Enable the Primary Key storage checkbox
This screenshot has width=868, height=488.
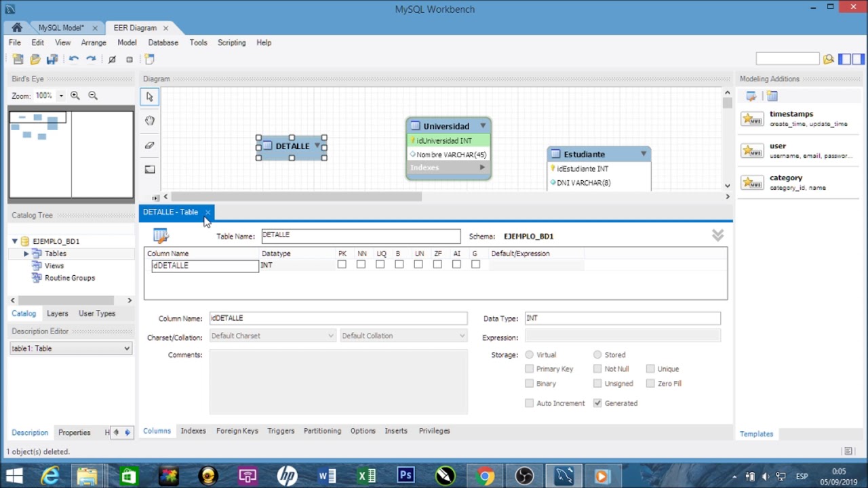click(529, 369)
